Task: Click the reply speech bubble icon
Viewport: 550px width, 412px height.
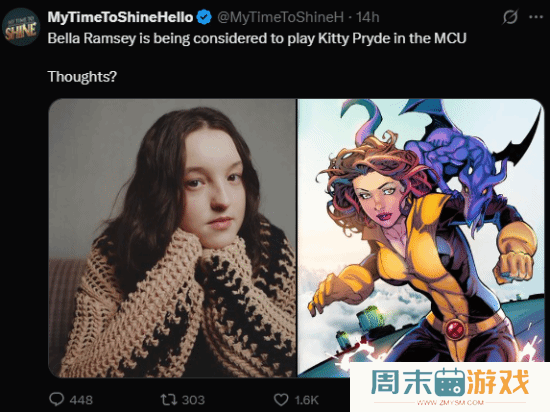Action: pyautogui.click(x=56, y=399)
